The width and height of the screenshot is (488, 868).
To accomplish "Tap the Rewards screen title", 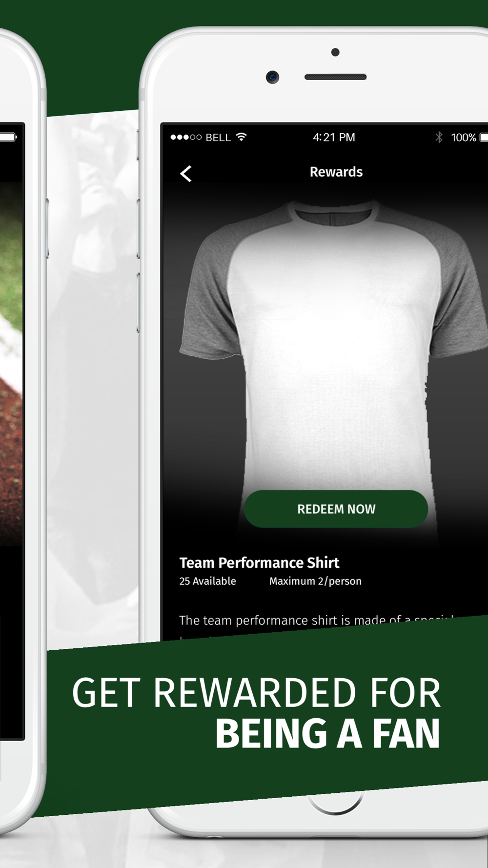I will coord(336,172).
